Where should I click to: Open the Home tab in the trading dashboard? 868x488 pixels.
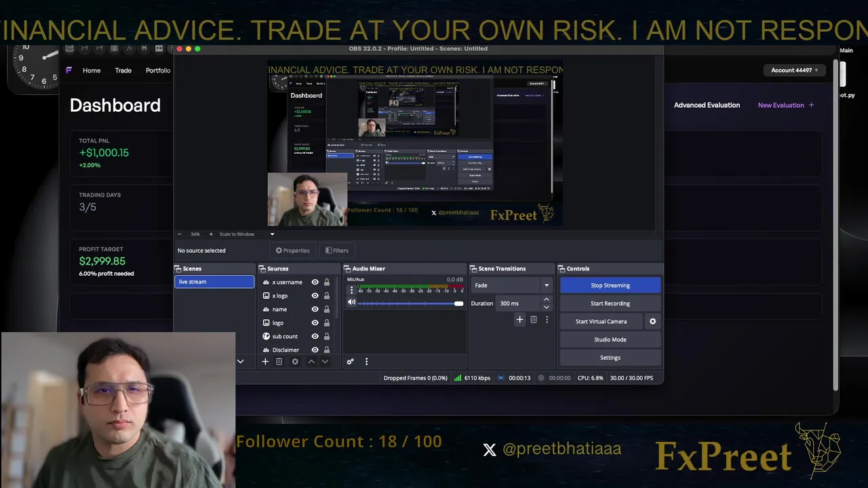pos(92,70)
